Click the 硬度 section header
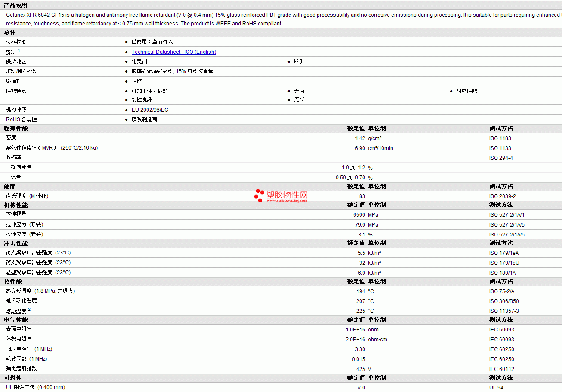 [9, 187]
